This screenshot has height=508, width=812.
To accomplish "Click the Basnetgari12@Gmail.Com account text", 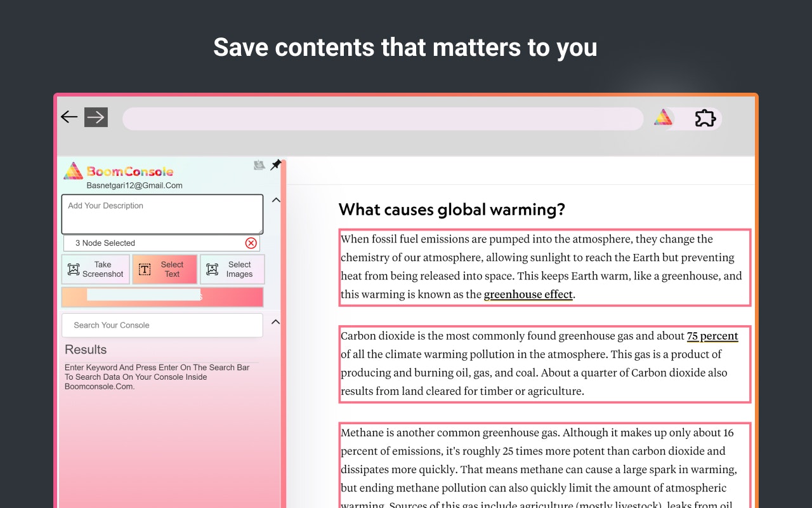I will click(x=134, y=185).
